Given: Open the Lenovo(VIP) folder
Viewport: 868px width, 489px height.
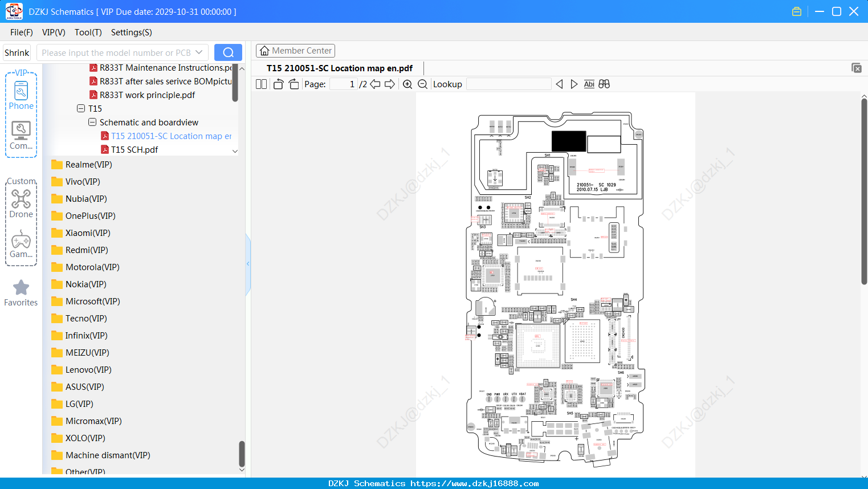Looking at the screenshot, I should point(81,370).
